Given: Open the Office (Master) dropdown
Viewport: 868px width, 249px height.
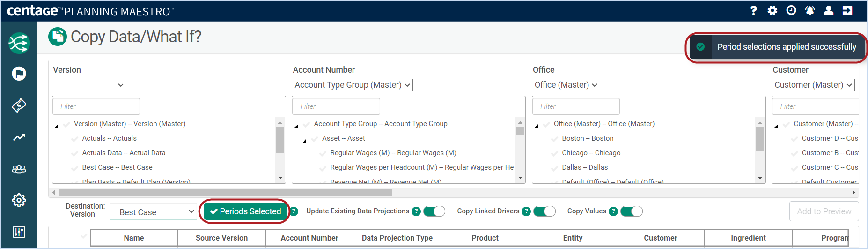Looking at the screenshot, I should click(x=566, y=85).
